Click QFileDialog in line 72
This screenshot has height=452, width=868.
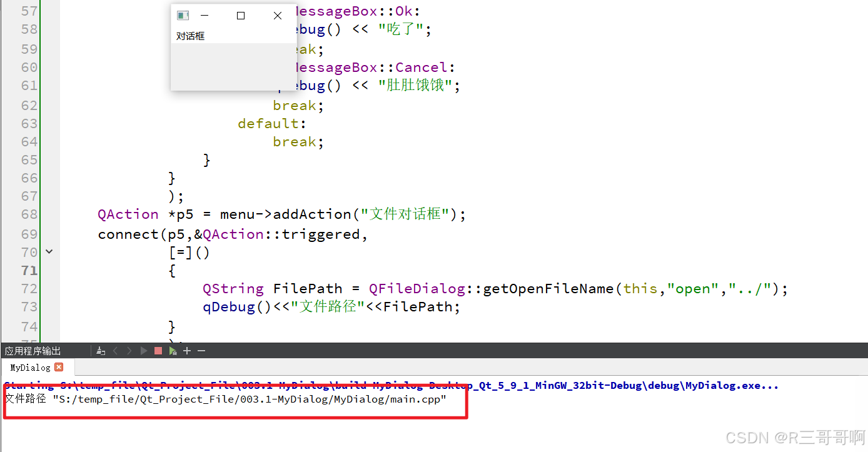tap(417, 289)
